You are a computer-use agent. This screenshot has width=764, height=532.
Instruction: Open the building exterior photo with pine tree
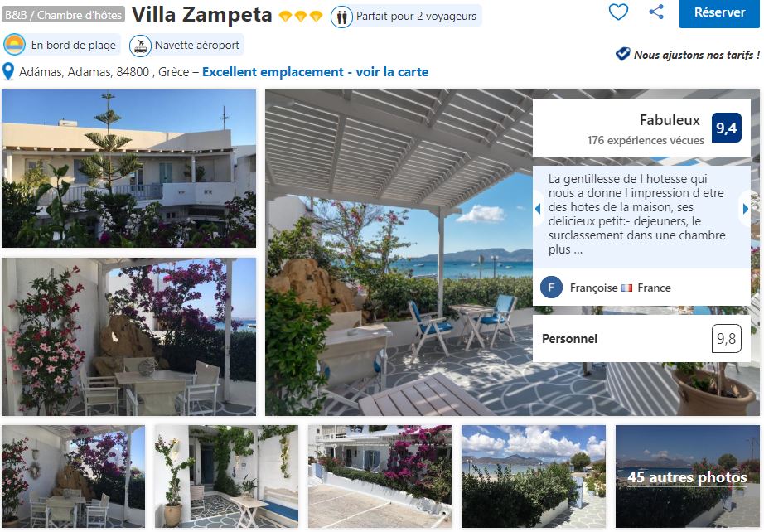[x=128, y=168]
